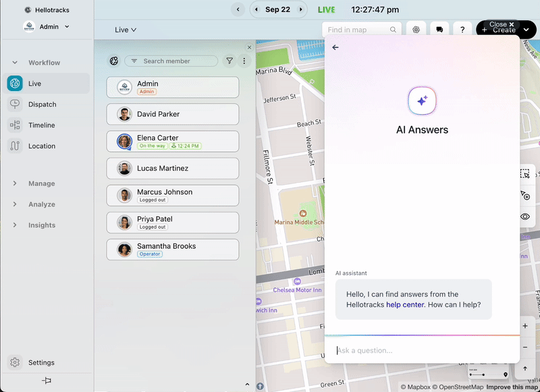The width and height of the screenshot is (540, 392).
Task: Select Elena Carter member card
Action: click(x=173, y=141)
